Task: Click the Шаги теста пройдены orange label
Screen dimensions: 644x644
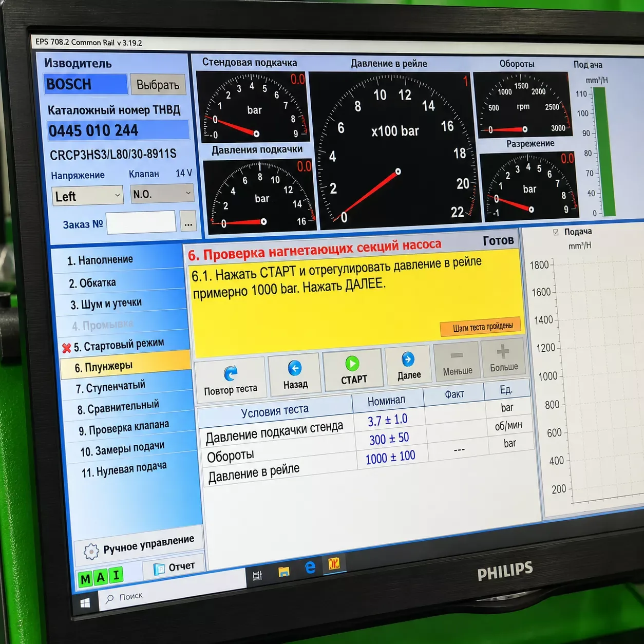Action: click(x=480, y=327)
